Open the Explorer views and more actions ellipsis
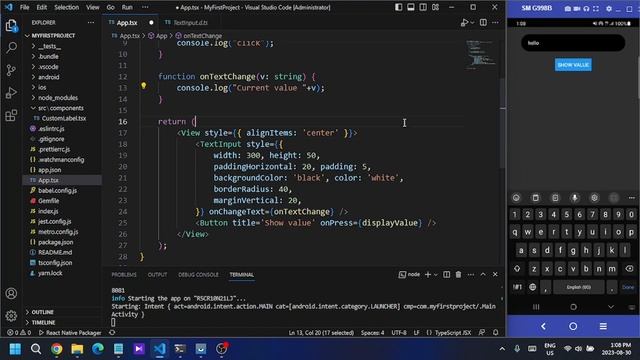This screenshot has height=360, width=640. click(x=91, y=23)
